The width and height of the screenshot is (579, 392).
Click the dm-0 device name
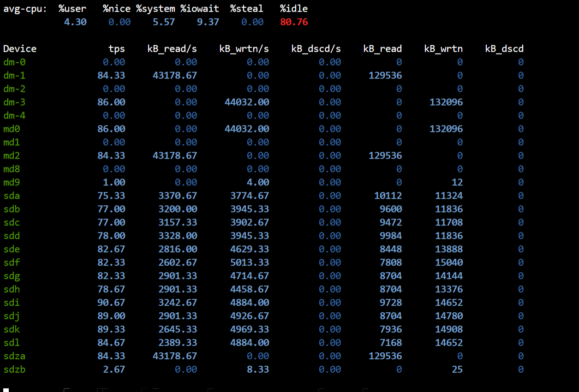pyautogui.click(x=14, y=62)
